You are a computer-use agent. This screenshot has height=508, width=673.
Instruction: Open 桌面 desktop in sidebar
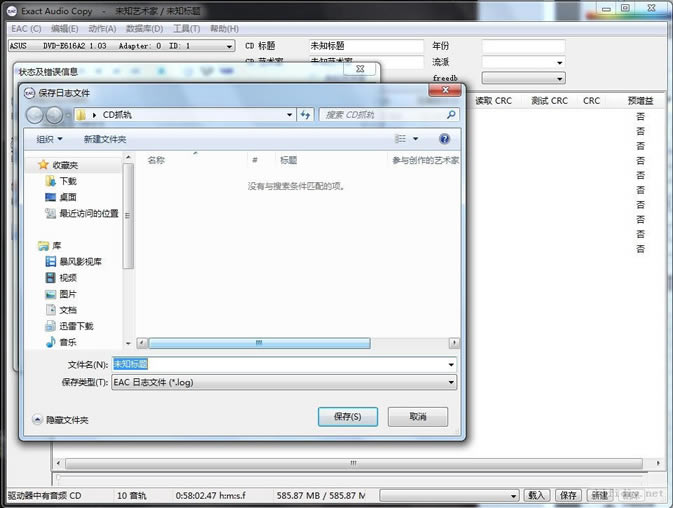pos(61,197)
